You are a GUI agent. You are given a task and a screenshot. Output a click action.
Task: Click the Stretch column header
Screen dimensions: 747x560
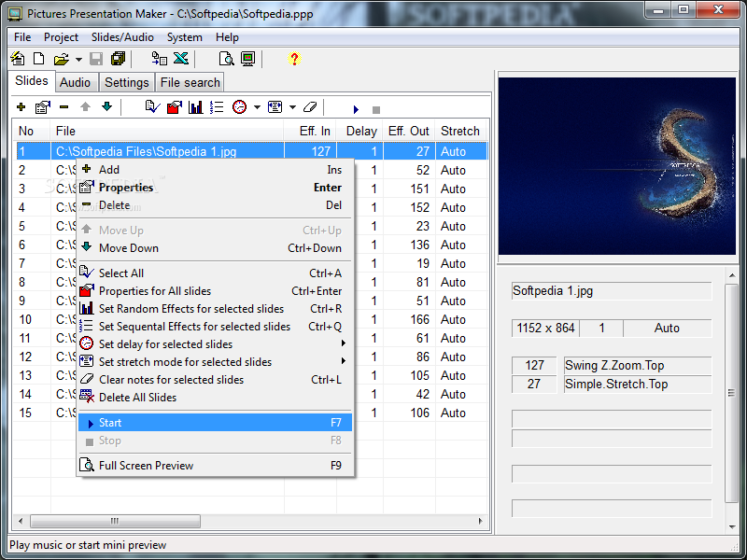[460, 131]
